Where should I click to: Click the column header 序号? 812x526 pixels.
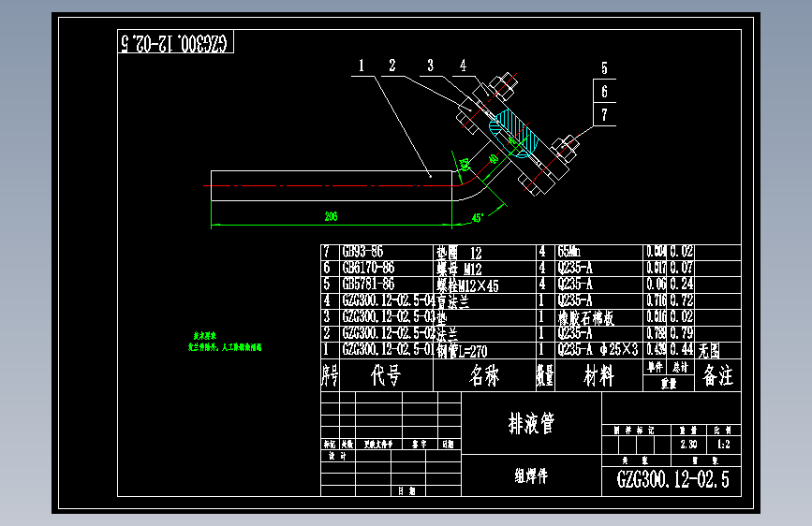pos(330,375)
